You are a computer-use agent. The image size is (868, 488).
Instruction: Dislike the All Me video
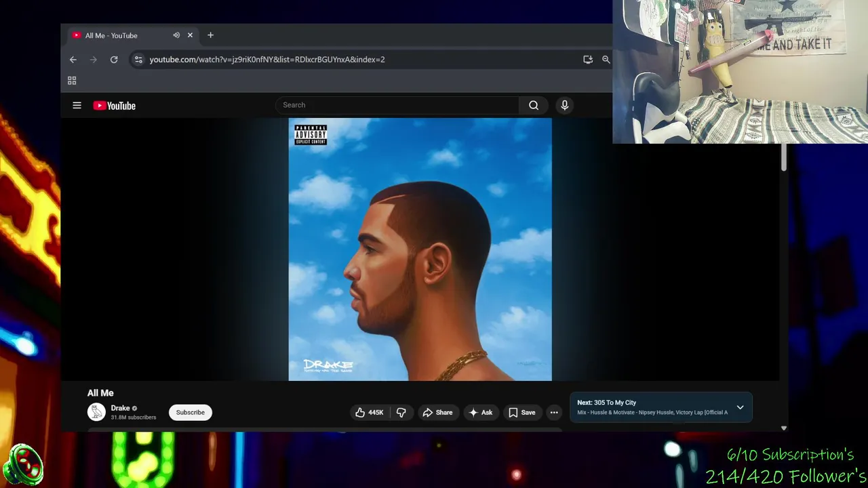coord(401,412)
